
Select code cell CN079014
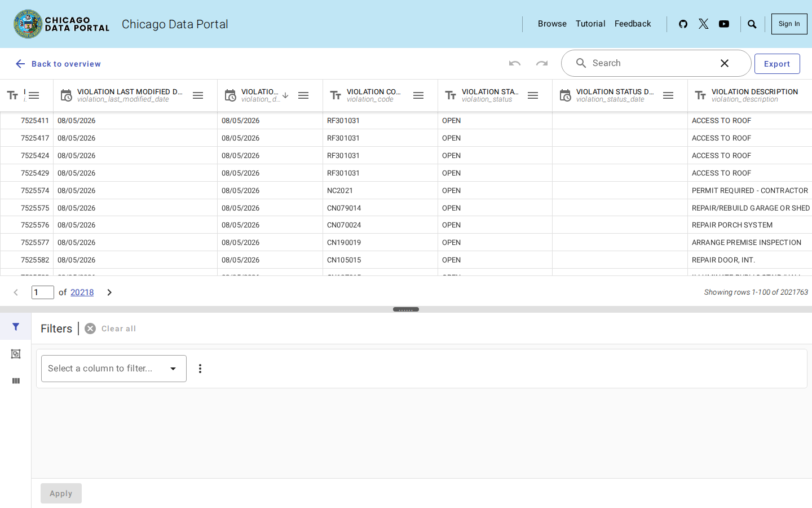coord(380,208)
